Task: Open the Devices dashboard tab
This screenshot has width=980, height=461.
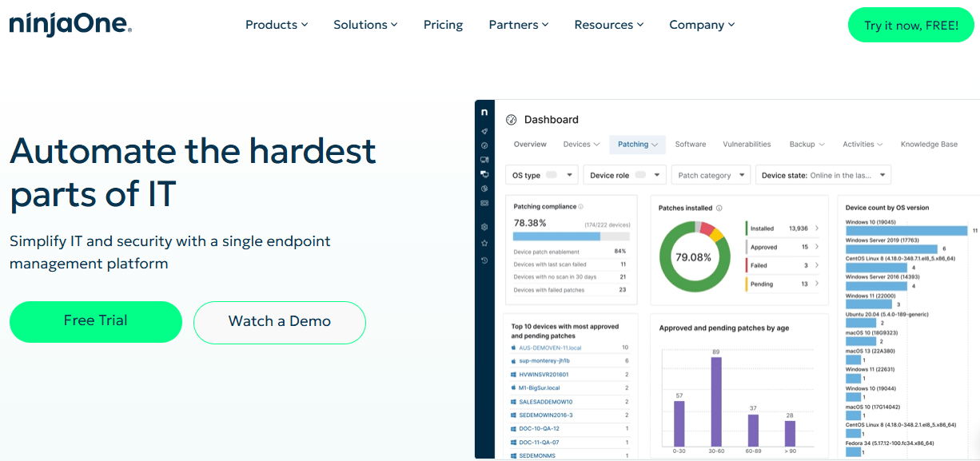Action: click(581, 145)
